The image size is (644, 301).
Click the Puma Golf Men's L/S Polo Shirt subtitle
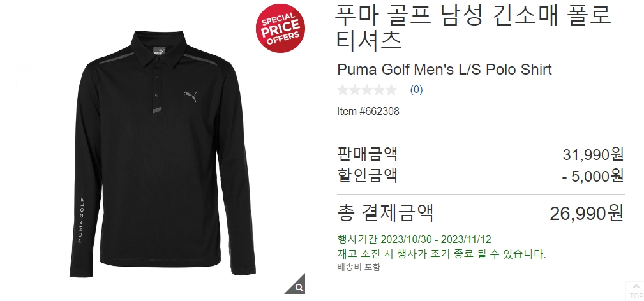(444, 70)
